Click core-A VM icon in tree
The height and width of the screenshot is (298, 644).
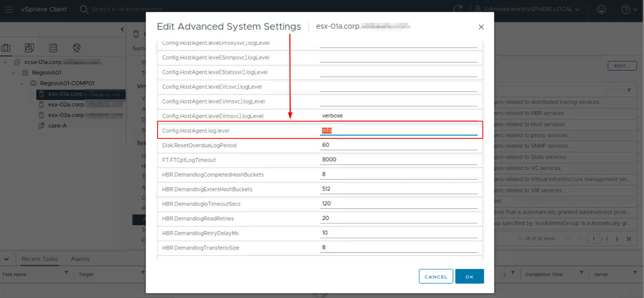[x=41, y=126]
